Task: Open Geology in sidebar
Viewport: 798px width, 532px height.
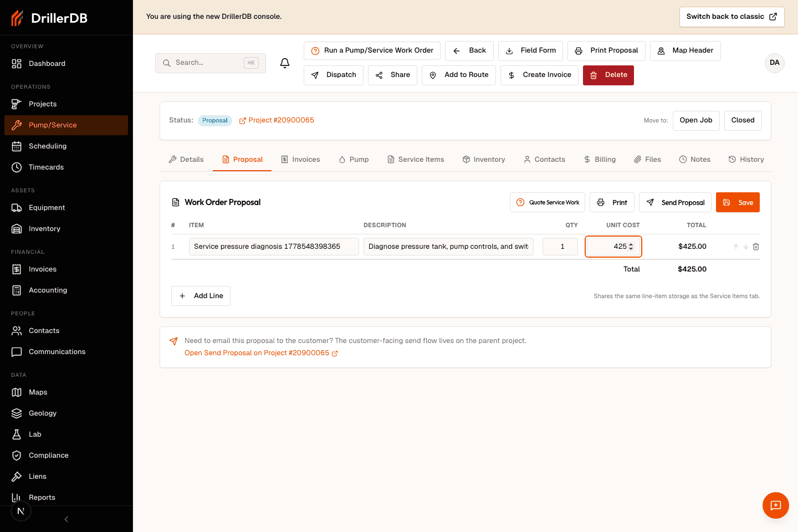Action: pyautogui.click(x=66, y=413)
